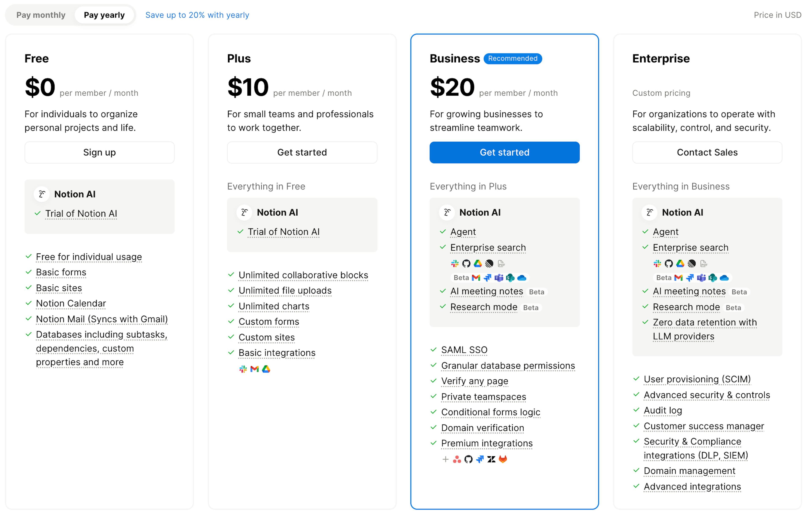
Task: Click the Microsoft Teams icon under Enterprise search
Action: (498, 278)
